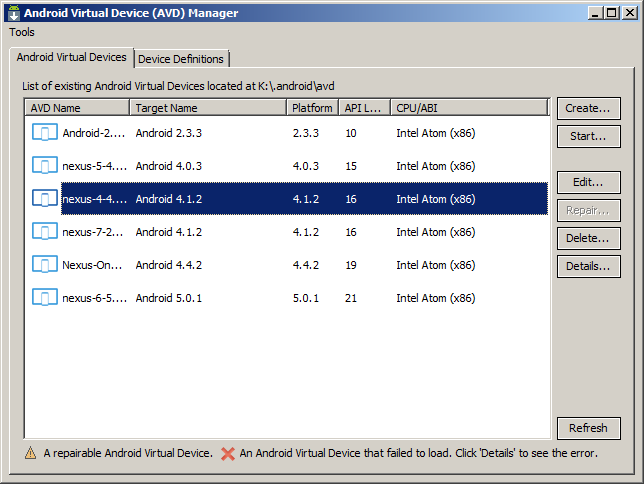Click the device icon for Android-2 AVD
The image size is (644, 484).
(x=45, y=133)
